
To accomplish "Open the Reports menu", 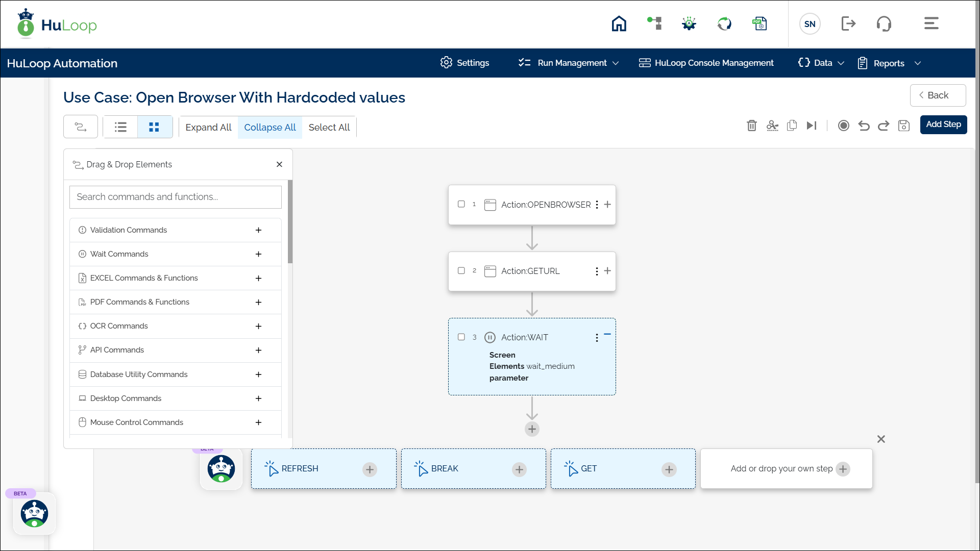I will pos(889,63).
